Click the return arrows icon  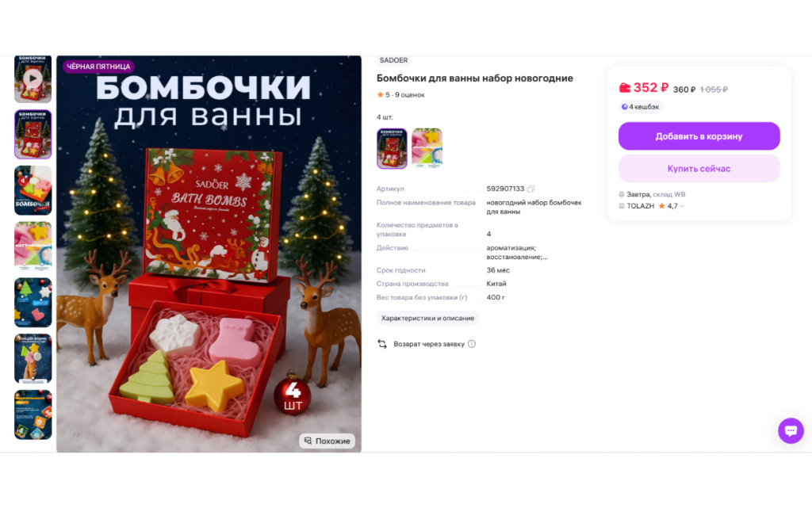(x=382, y=344)
